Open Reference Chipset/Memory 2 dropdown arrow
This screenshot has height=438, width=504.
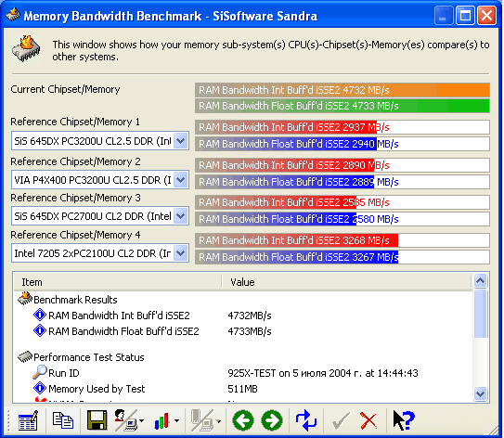181,180
